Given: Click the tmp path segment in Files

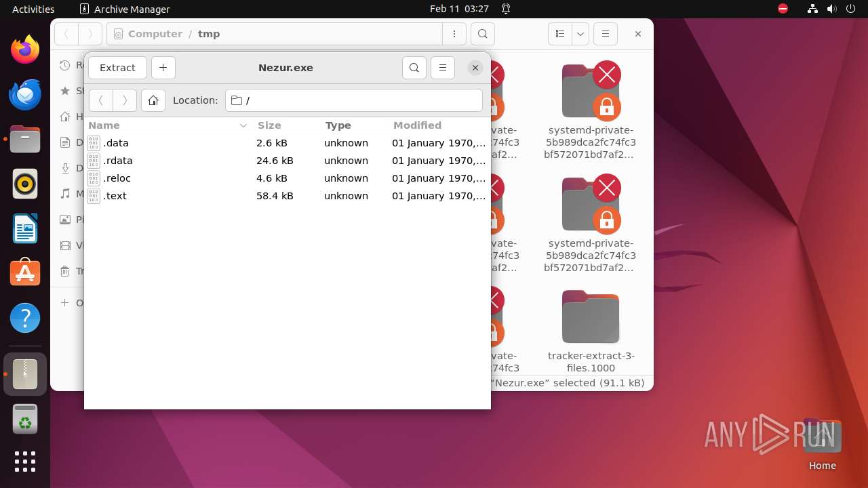Looking at the screenshot, I should (x=209, y=34).
